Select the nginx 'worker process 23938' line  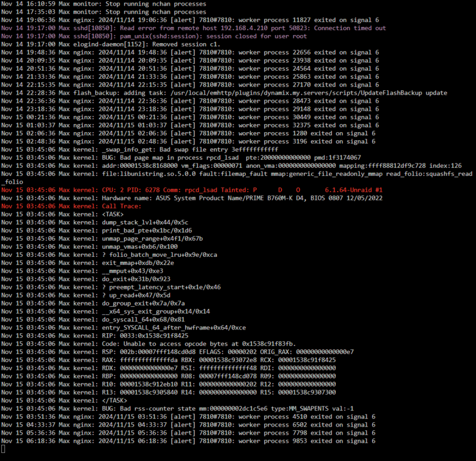tap(190, 60)
